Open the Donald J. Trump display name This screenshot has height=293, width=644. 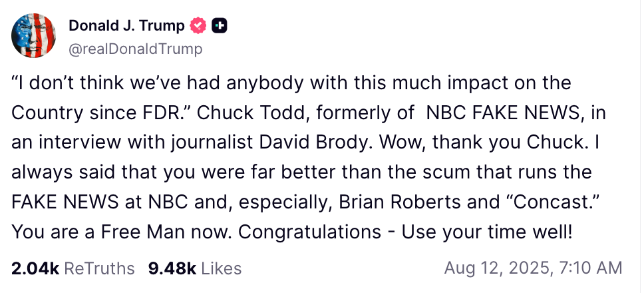coord(126,25)
